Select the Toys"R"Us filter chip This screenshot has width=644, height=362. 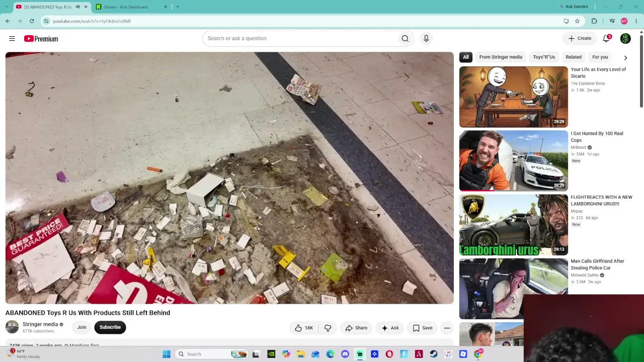point(544,57)
